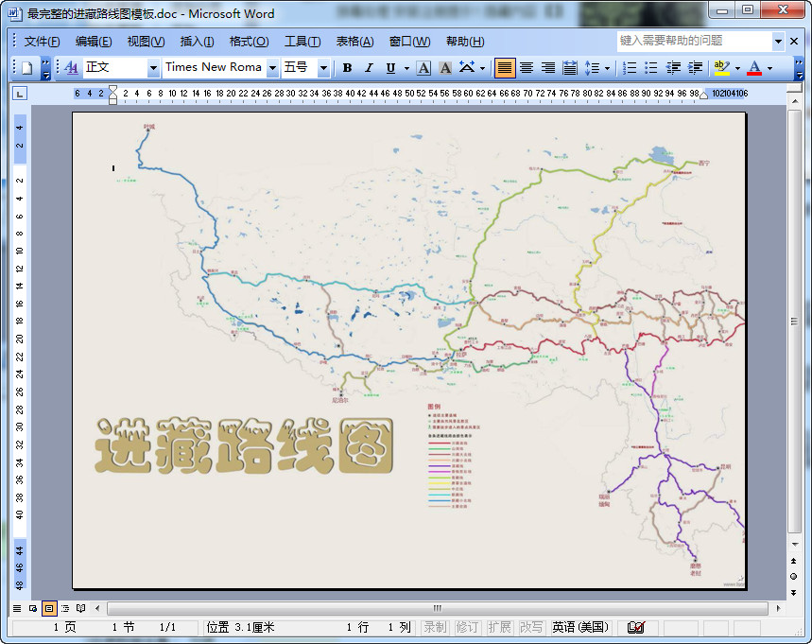Toggle 录制 macro recording in status bar

435,627
